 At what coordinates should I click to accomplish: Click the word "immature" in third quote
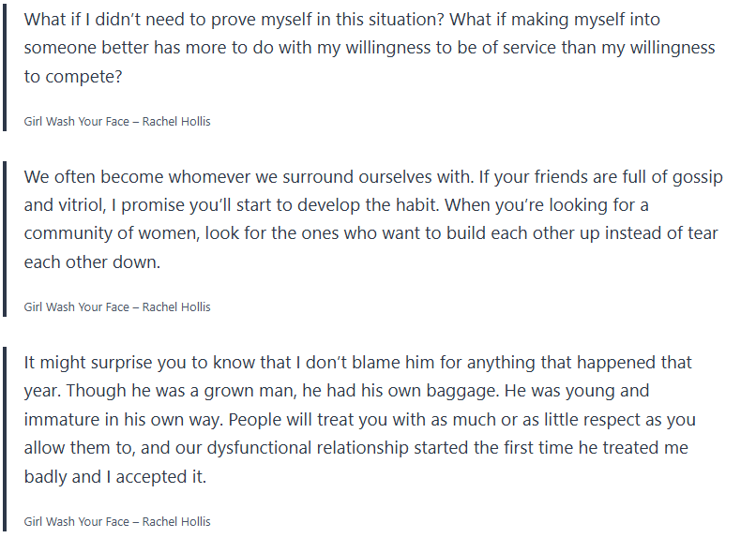click(63, 419)
